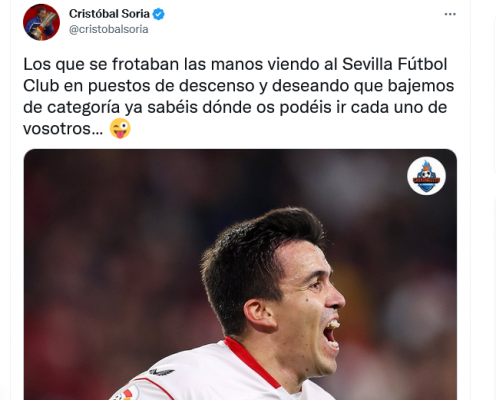Click the word "descenso" in tweet body
Image resolution: width=496 pixels, height=400 pixels.
click(x=217, y=86)
